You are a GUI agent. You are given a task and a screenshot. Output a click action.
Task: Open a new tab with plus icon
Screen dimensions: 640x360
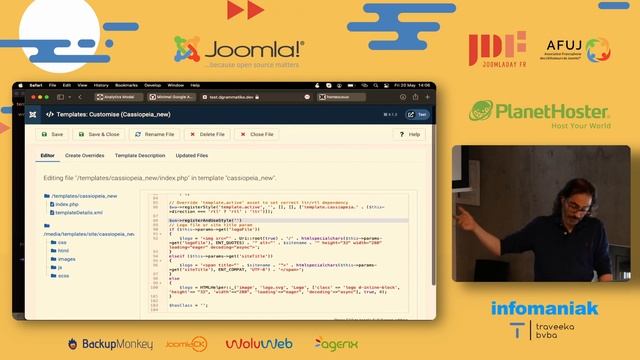coord(427,97)
